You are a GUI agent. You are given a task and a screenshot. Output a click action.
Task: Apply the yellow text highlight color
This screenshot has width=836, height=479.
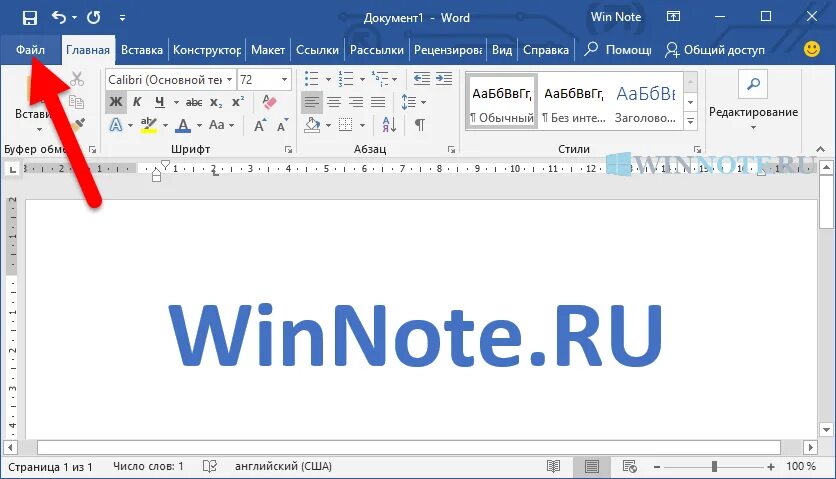tap(149, 125)
